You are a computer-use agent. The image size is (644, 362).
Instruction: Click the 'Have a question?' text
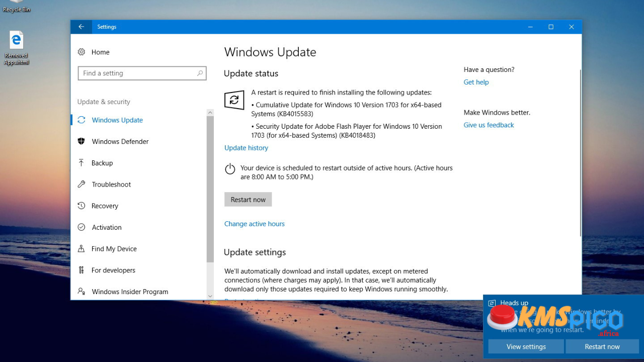coord(489,69)
